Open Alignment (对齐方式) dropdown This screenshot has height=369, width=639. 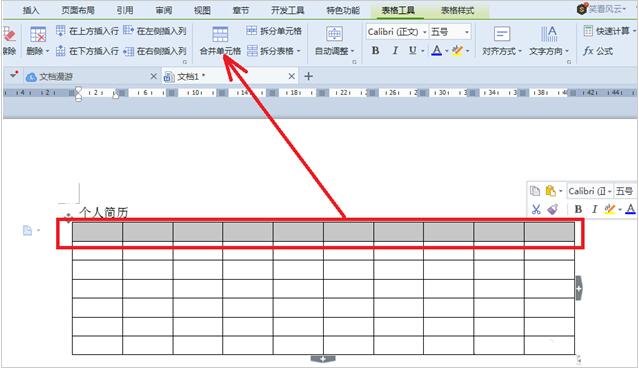click(520, 51)
